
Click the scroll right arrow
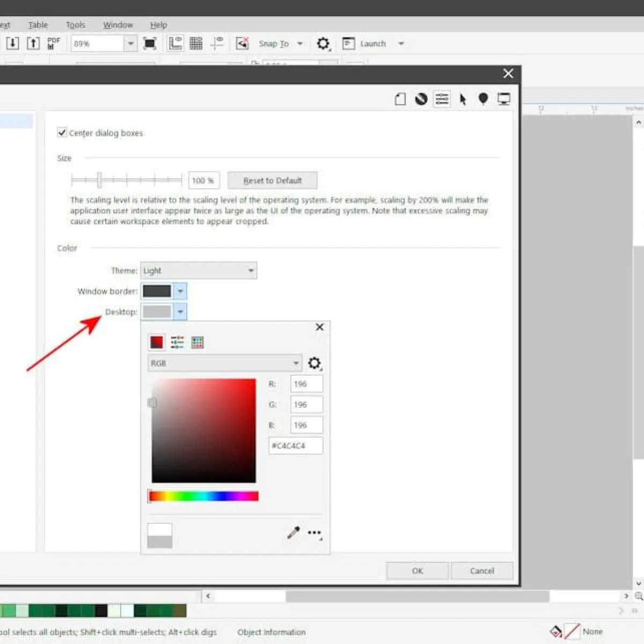pos(626,596)
